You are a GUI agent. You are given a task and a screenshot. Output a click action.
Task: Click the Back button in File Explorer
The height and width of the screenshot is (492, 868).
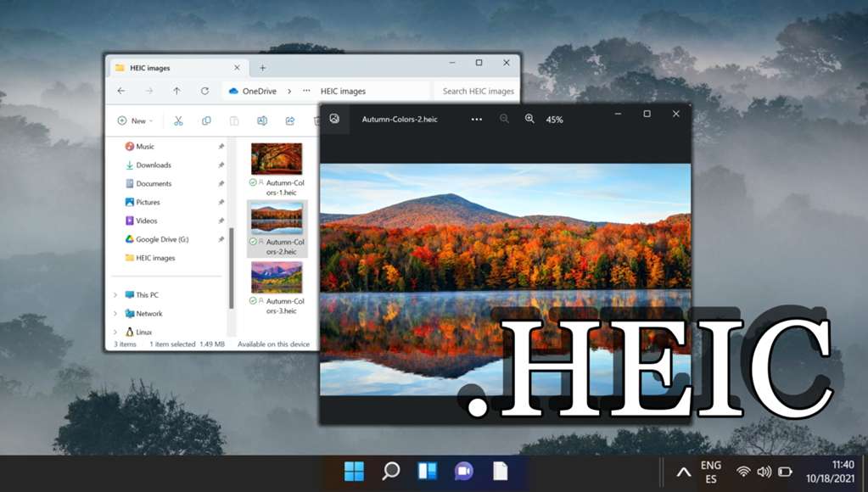click(121, 91)
